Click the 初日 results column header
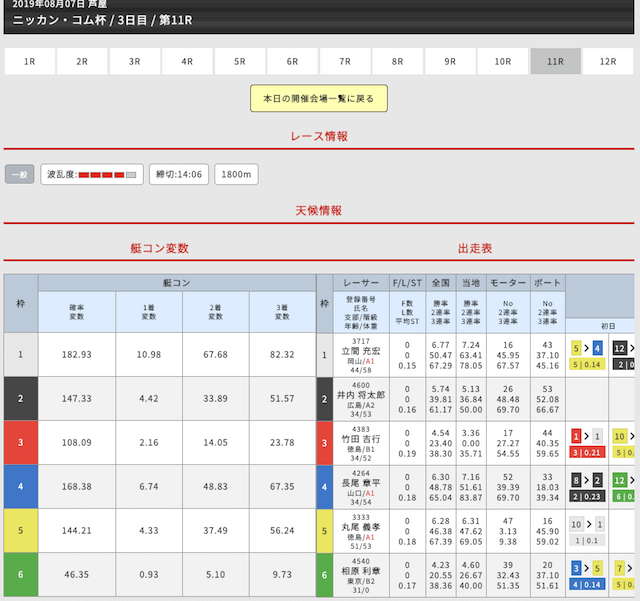 click(608, 326)
